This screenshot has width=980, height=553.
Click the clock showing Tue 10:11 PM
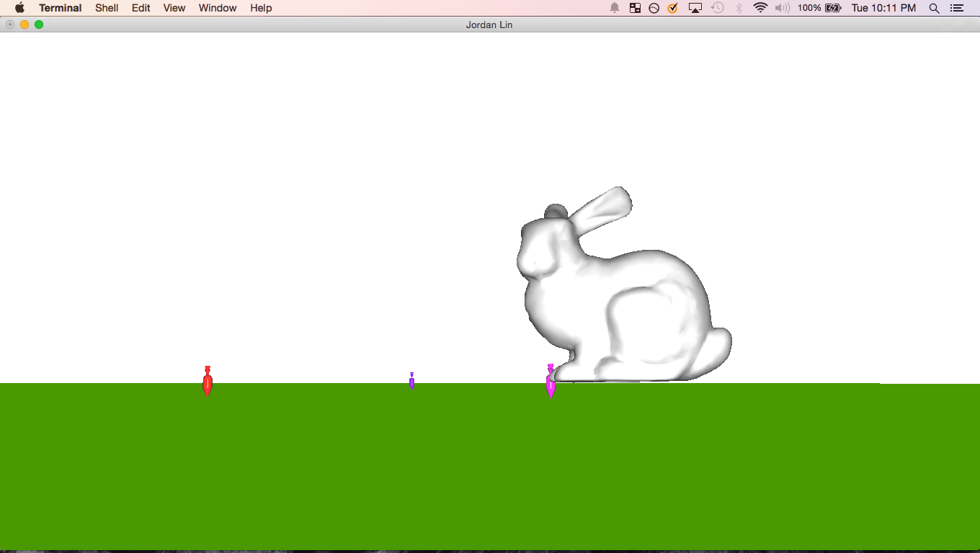883,8
